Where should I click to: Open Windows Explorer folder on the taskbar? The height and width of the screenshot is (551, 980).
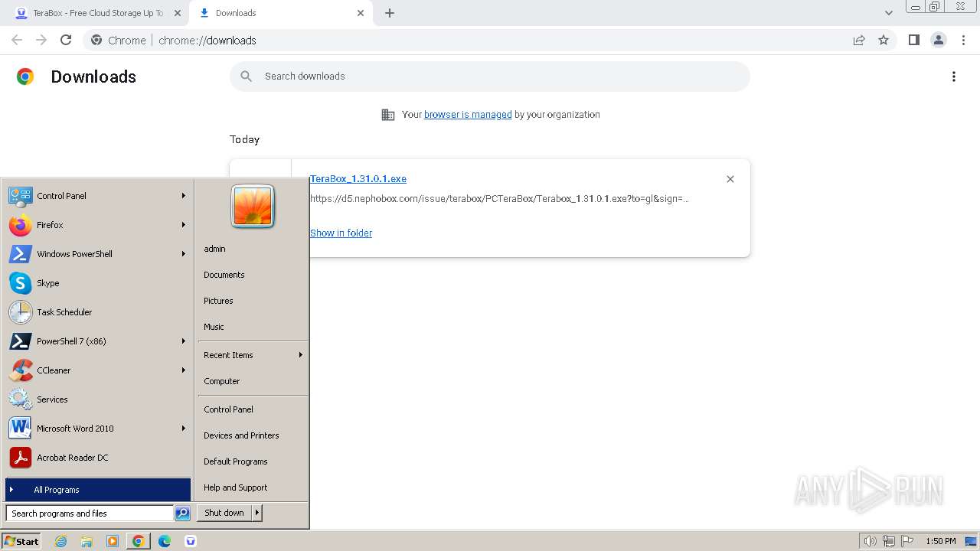point(87,541)
